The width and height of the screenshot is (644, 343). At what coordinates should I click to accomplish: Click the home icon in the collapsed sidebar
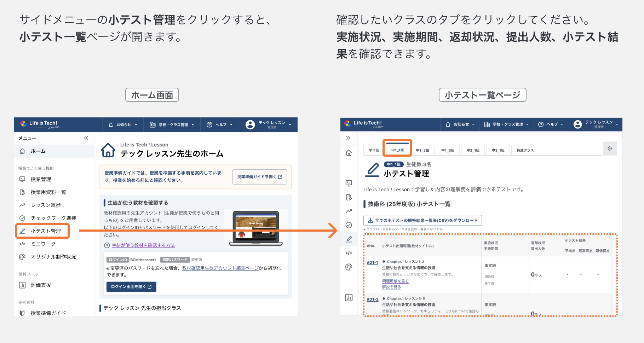point(349,153)
